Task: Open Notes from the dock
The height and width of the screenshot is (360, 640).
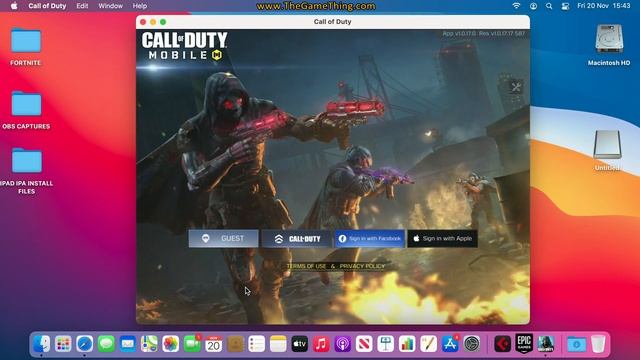Action: coord(278,344)
